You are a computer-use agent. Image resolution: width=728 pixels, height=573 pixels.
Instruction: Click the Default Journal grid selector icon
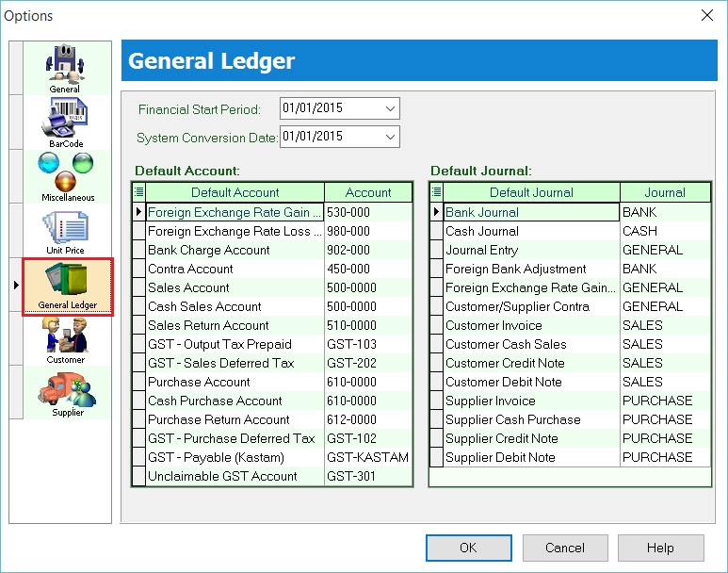click(x=436, y=192)
